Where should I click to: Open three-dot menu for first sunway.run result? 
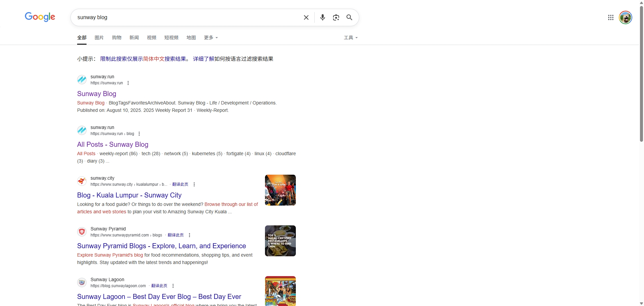tap(128, 83)
